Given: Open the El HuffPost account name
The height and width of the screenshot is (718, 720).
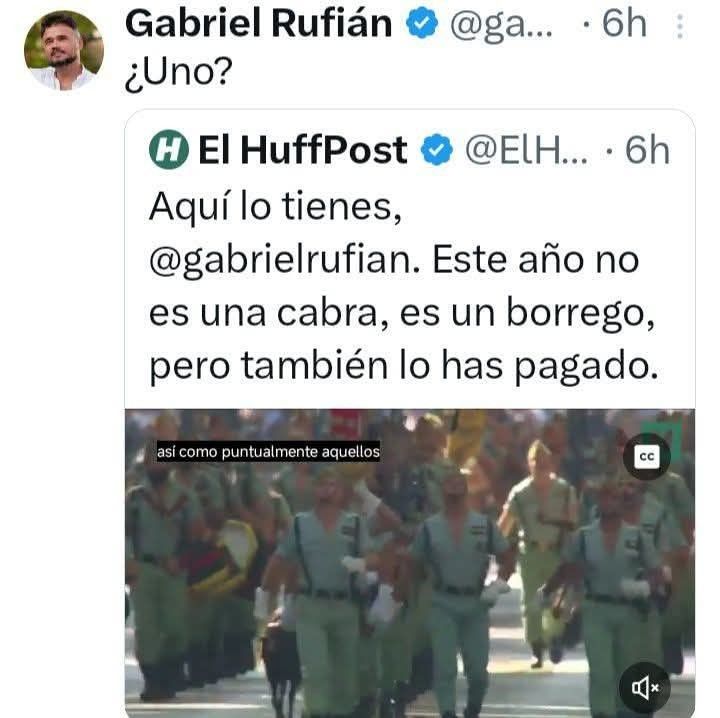Looking at the screenshot, I should pos(303,150).
